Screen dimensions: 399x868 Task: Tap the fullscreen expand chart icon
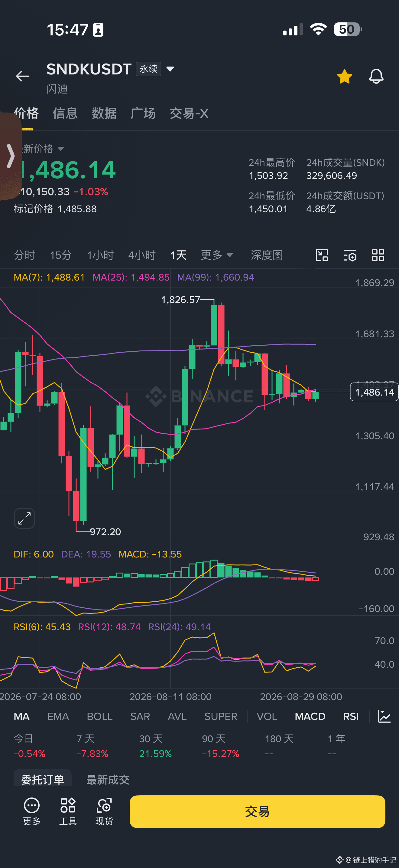24,518
